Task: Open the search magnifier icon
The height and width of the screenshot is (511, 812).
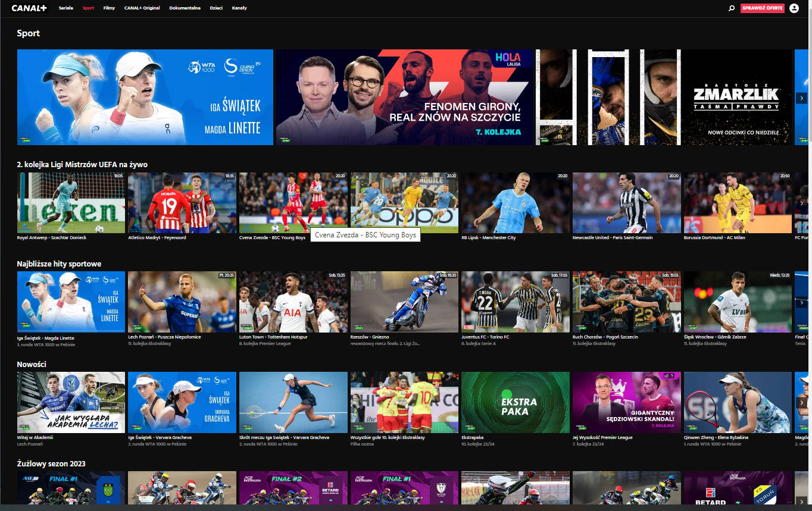Action: [732, 8]
